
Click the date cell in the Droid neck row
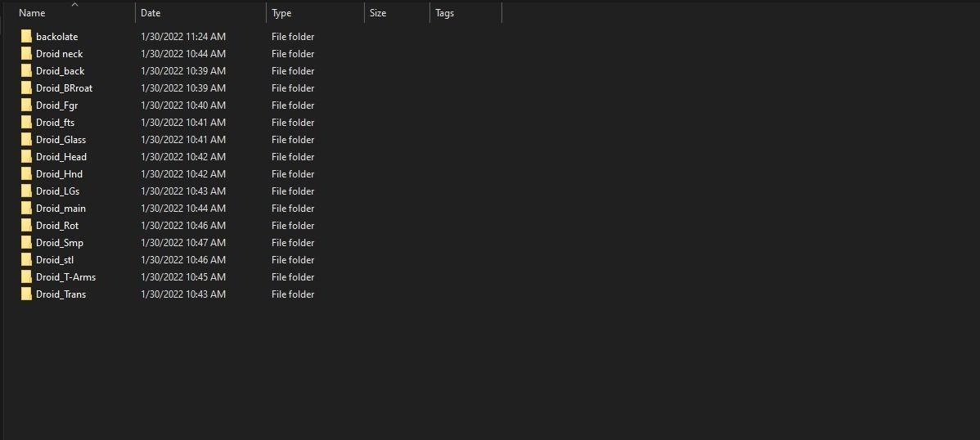click(183, 54)
